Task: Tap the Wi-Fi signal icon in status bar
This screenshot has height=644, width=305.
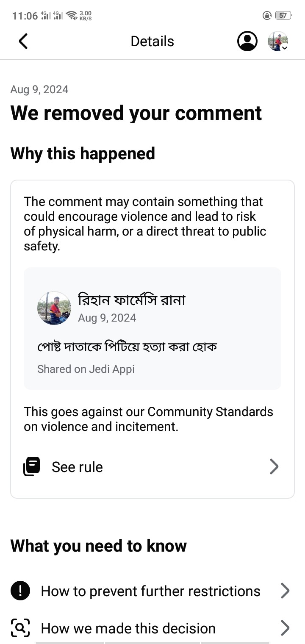Action: point(72,16)
